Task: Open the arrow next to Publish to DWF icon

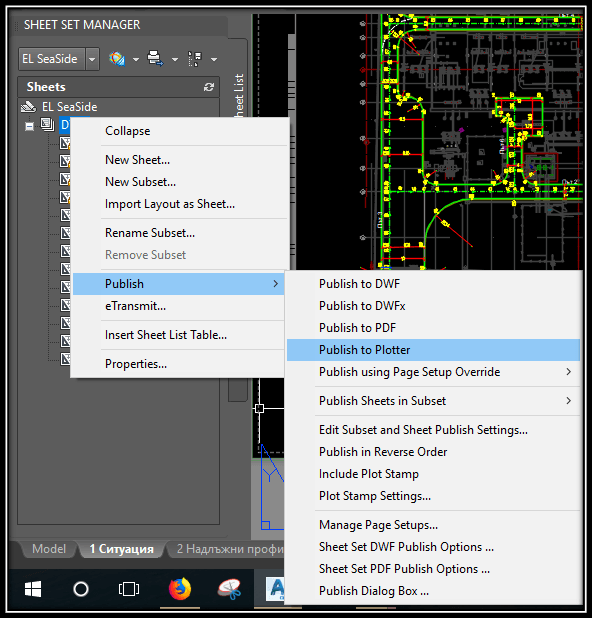Action: click(136, 60)
